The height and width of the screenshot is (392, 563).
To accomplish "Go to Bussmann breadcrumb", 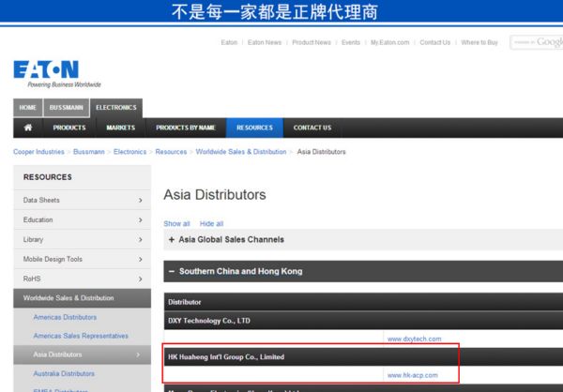I will click(x=89, y=152).
